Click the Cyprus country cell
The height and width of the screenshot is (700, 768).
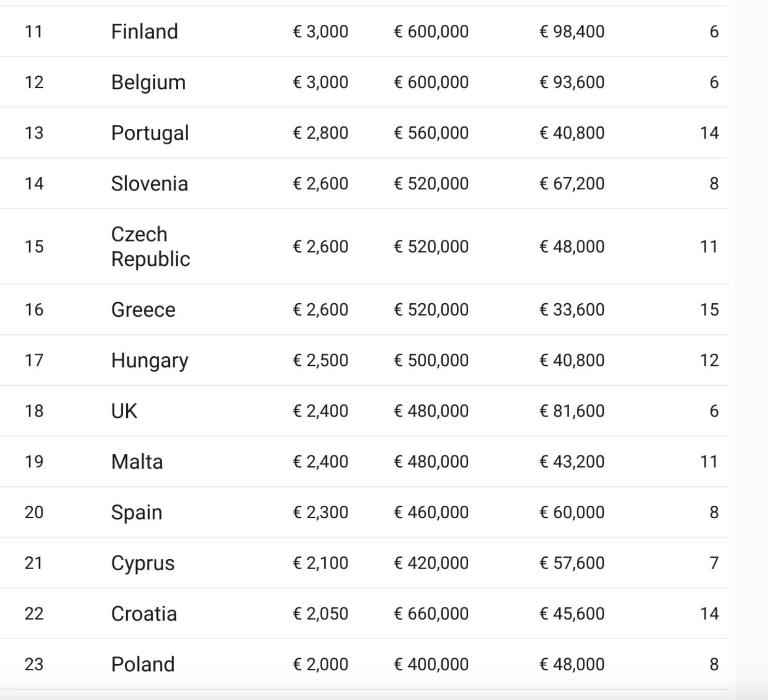pyautogui.click(x=142, y=563)
